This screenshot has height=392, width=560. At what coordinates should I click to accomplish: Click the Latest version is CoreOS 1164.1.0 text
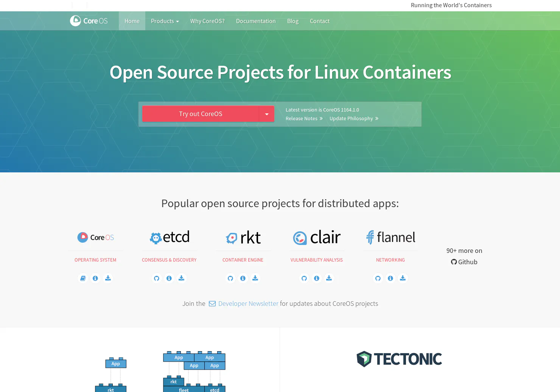tap(322, 110)
